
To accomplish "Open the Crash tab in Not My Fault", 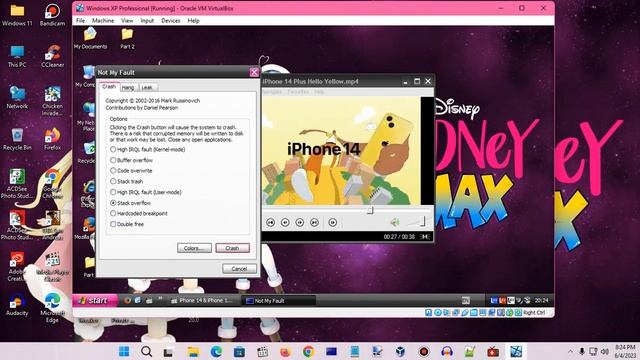I will coord(109,87).
